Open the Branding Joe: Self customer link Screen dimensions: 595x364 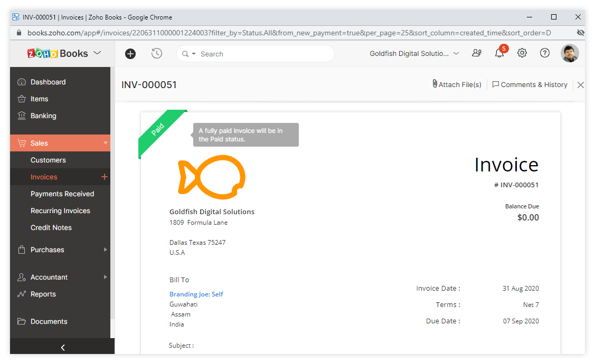pos(196,294)
